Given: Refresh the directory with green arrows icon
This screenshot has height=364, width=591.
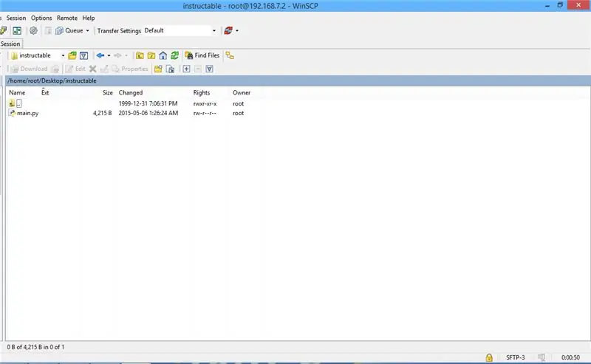Looking at the screenshot, I should [174, 56].
